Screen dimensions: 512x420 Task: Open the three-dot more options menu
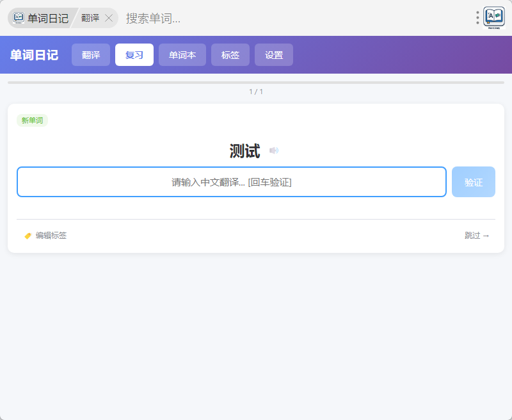(x=477, y=18)
